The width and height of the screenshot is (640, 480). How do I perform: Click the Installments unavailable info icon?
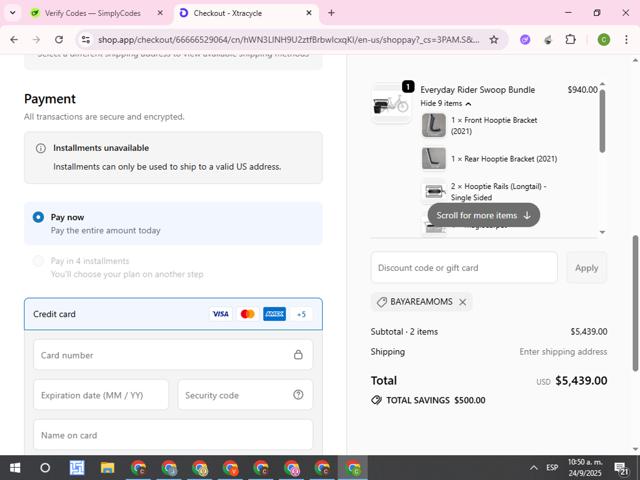(x=40, y=148)
